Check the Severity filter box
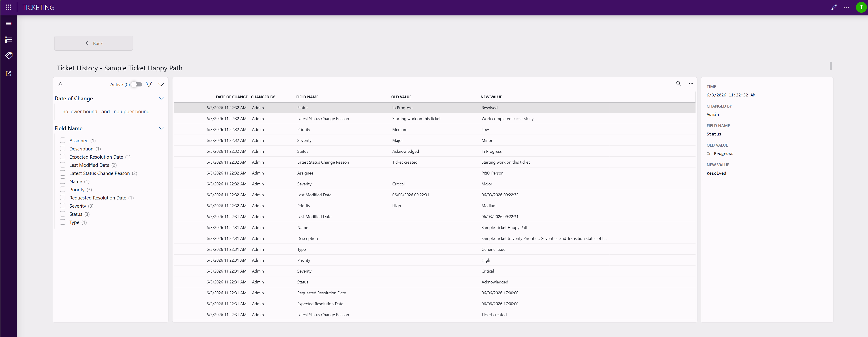This screenshot has height=337, width=868. tap(63, 206)
